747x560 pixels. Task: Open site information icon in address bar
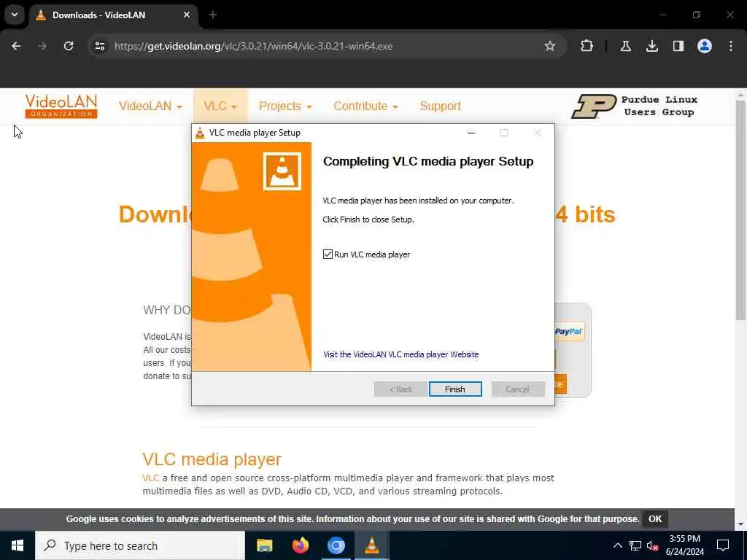(99, 46)
